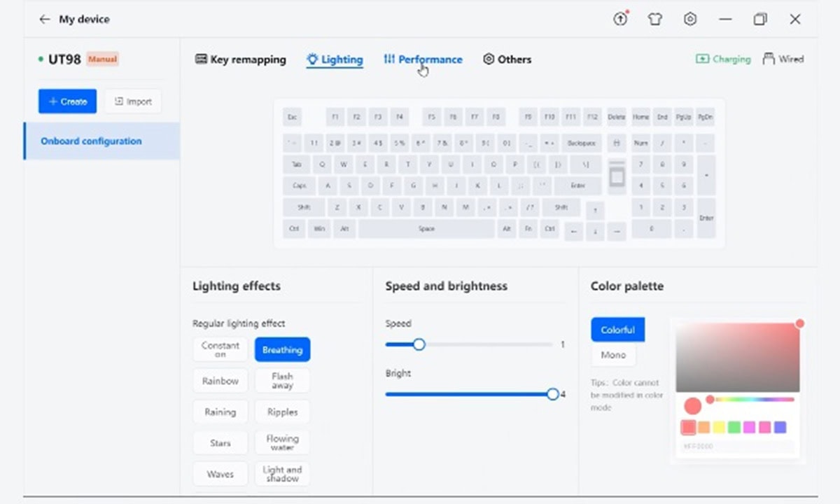Click the Speed slider handle

coord(419,344)
